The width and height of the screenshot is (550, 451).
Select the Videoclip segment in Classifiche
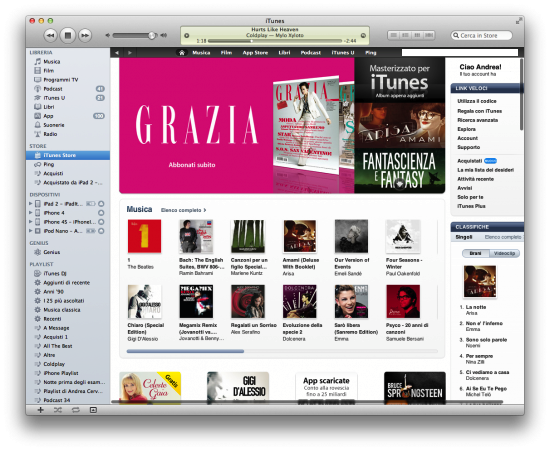(504, 253)
